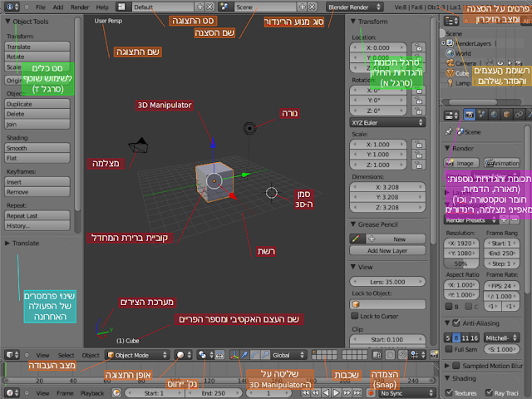Open Global transform orientation dropdown
Viewport: 532px width, 399px height.
coord(288,355)
